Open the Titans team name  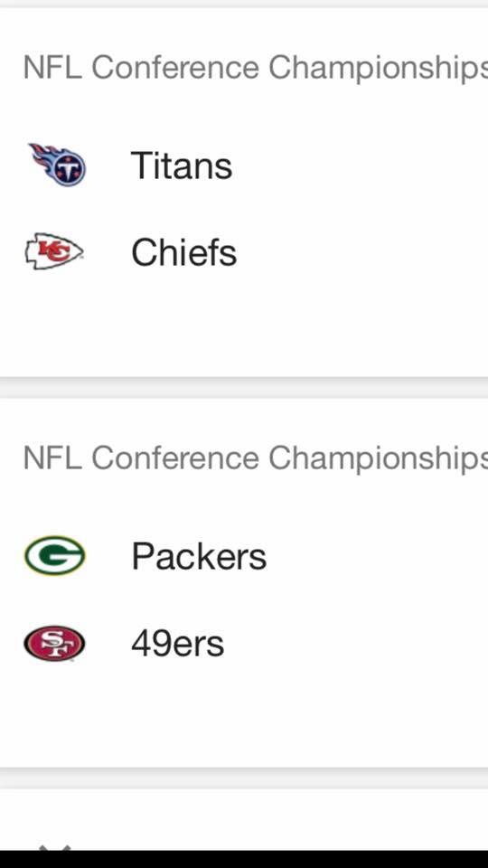[182, 165]
